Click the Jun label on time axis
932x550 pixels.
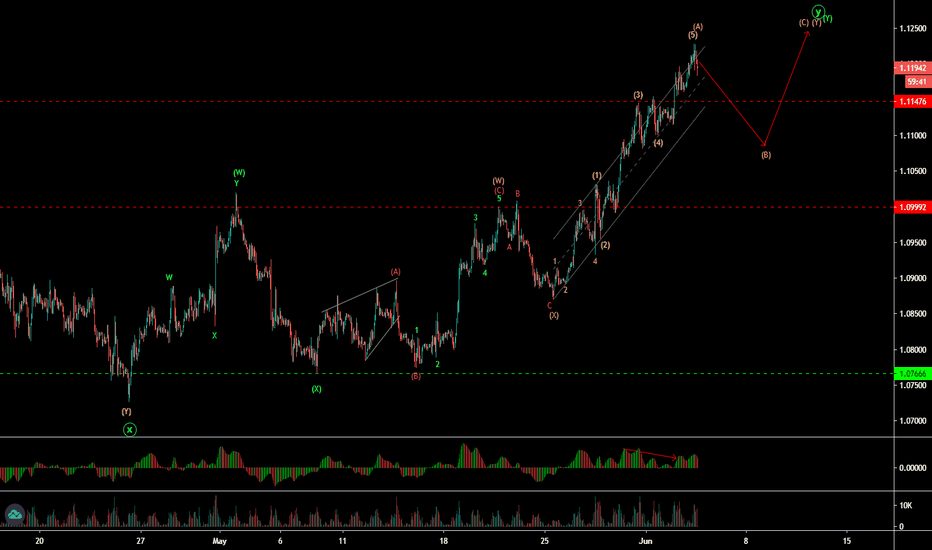[646, 541]
